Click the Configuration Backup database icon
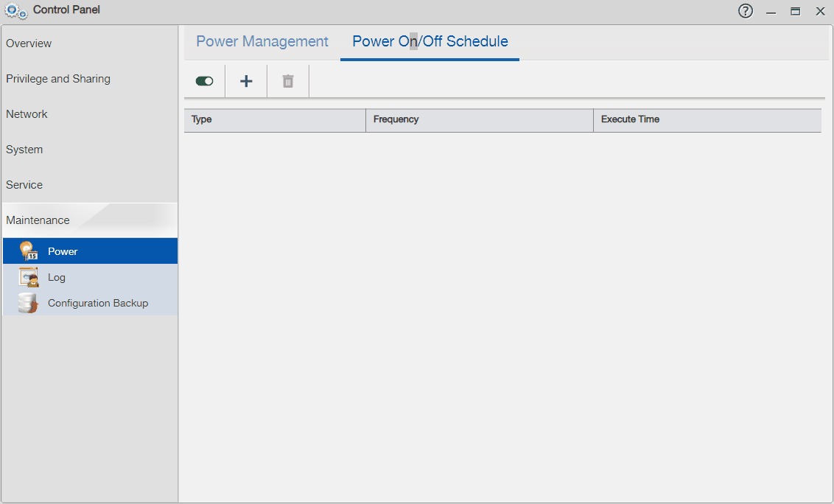The height and width of the screenshot is (504, 834). [28, 303]
